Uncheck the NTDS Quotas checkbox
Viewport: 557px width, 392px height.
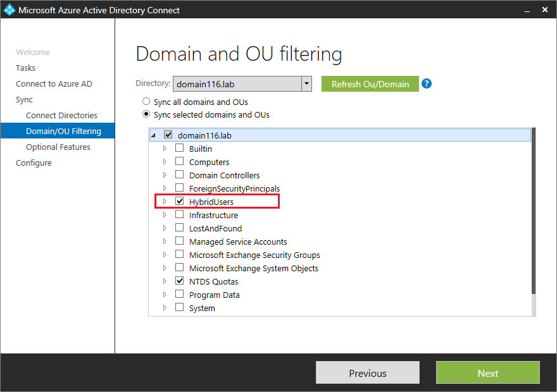[x=179, y=281]
